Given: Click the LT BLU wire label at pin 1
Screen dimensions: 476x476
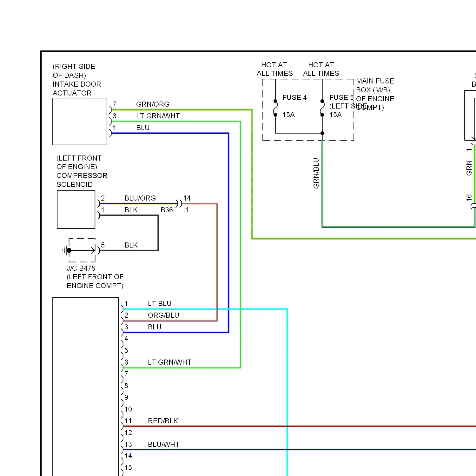Looking at the screenshot, I should [160, 303].
